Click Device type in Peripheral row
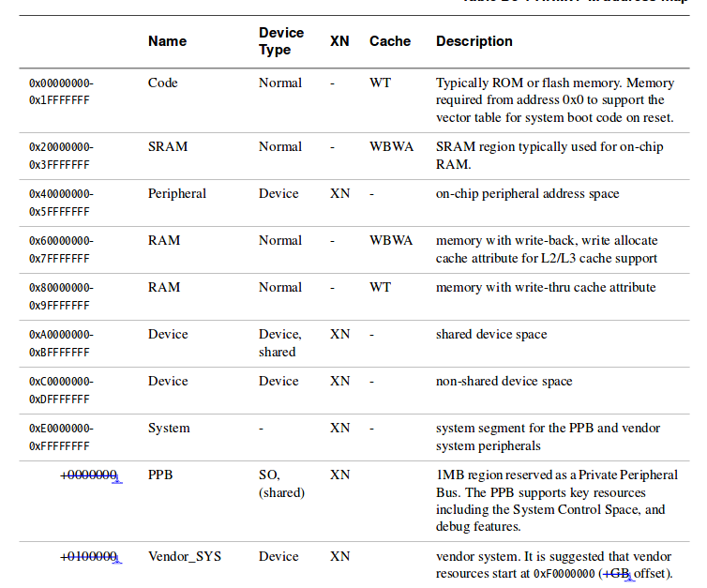707x588 pixels. (278, 194)
